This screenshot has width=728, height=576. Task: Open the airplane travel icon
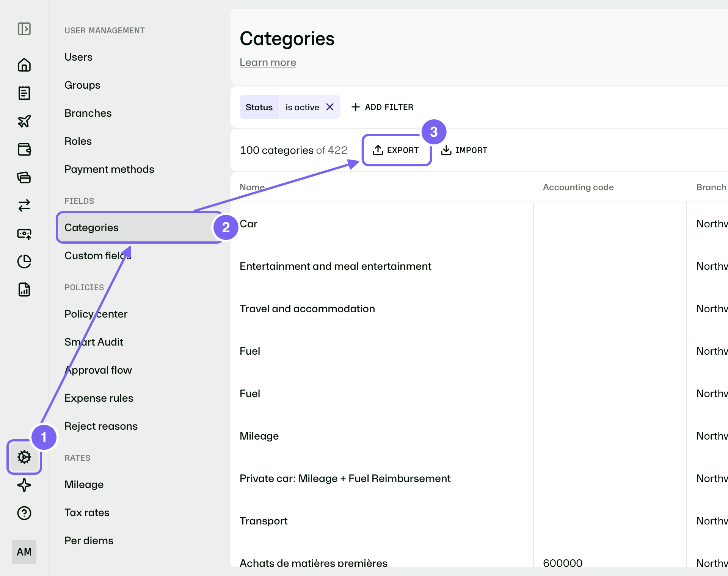pyautogui.click(x=24, y=121)
